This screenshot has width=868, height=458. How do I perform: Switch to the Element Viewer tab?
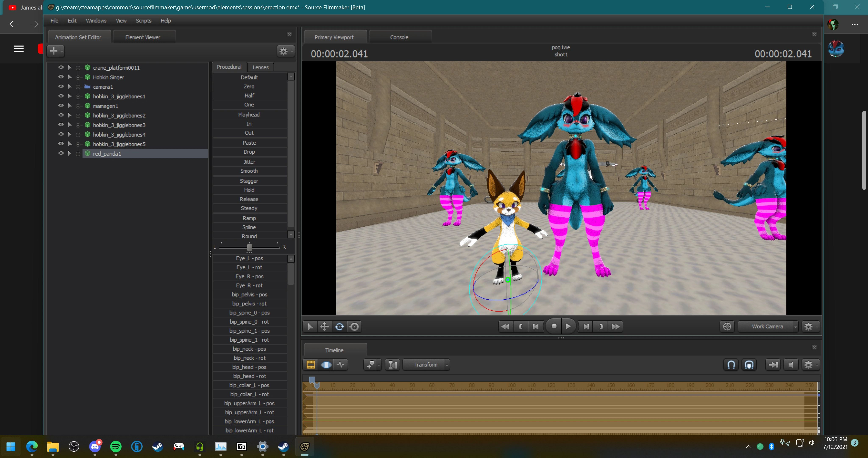point(143,37)
